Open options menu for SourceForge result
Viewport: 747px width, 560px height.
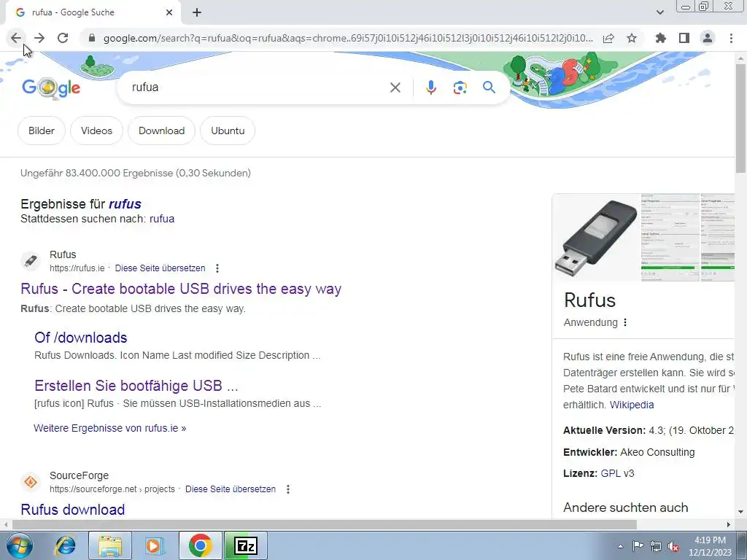pos(287,489)
